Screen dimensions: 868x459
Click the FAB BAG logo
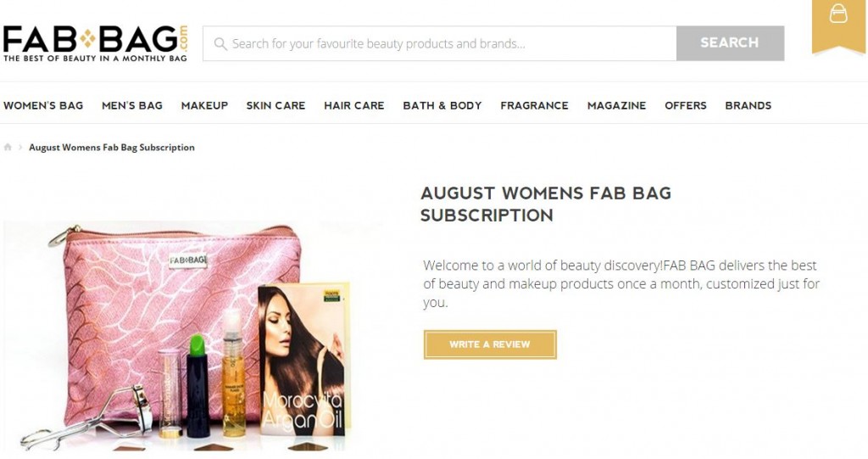95,43
